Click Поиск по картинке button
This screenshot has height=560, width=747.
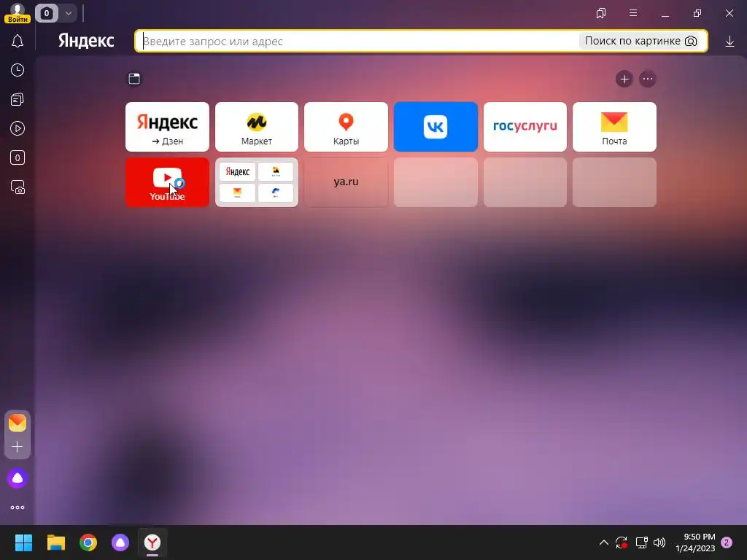(x=640, y=41)
